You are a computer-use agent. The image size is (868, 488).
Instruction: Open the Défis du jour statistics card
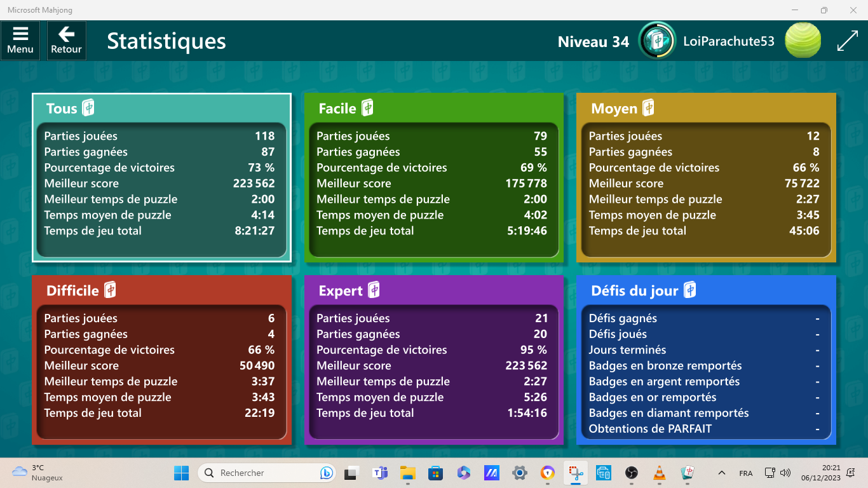(x=706, y=360)
